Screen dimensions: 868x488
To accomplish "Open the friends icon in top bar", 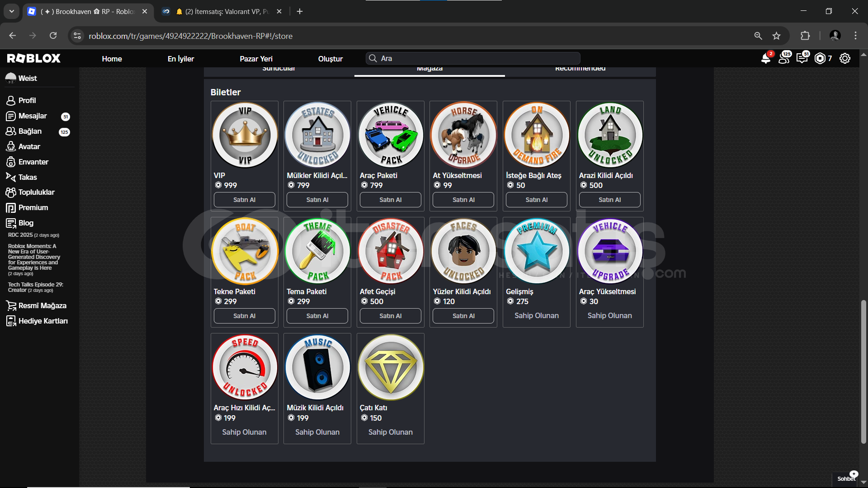I will [x=784, y=58].
